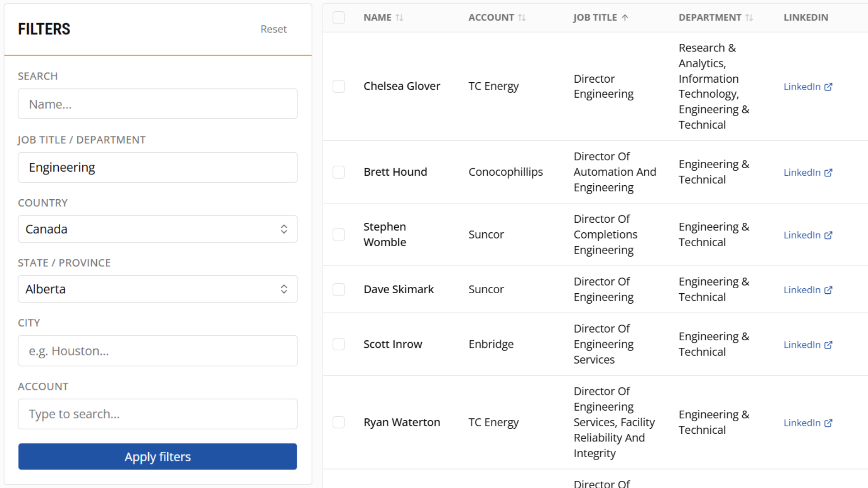Image resolution: width=868 pixels, height=488 pixels.
Task: Select the Chelsea Glover row checkbox
Action: [339, 86]
